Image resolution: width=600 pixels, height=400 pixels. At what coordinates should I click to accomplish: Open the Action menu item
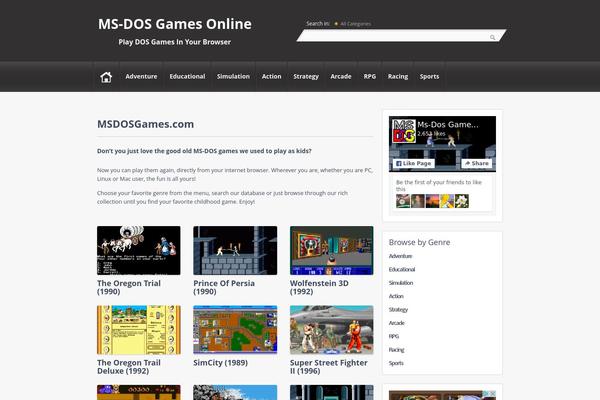[271, 76]
